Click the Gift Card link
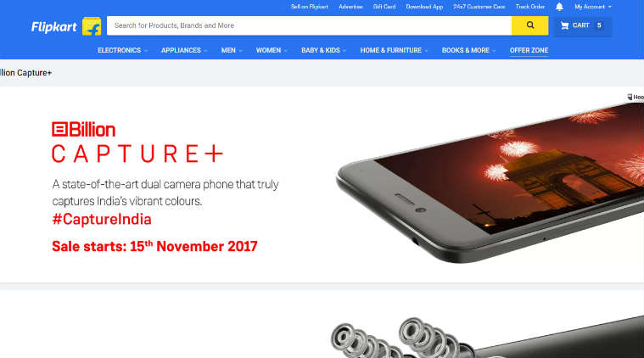This screenshot has width=644, height=358. click(x=384, y=7)
